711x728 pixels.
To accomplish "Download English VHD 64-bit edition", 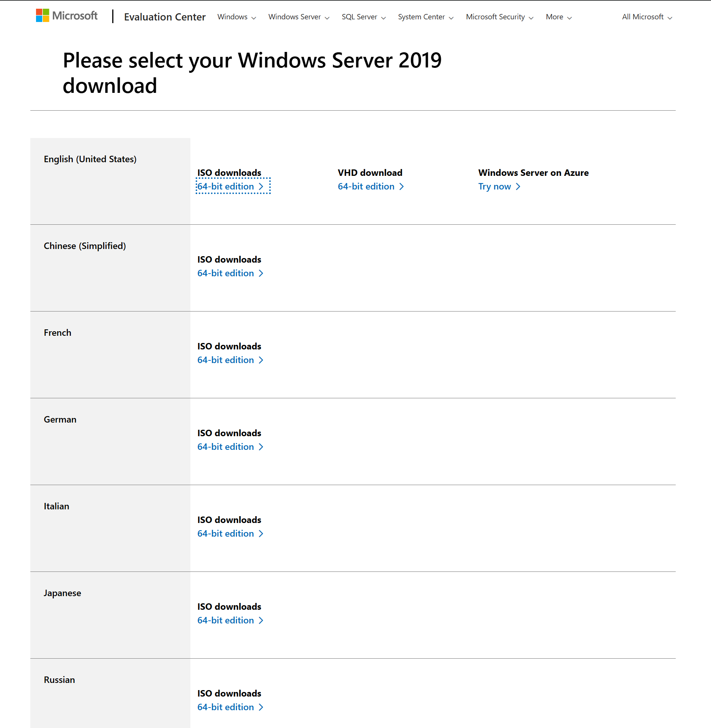I will point(371,186).
